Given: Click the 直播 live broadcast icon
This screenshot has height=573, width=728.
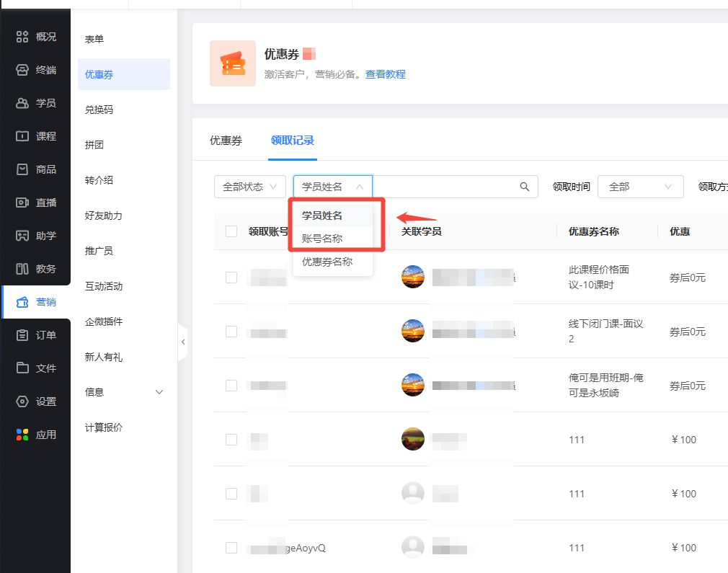Looking at the screenshot, I should point(22,203).
